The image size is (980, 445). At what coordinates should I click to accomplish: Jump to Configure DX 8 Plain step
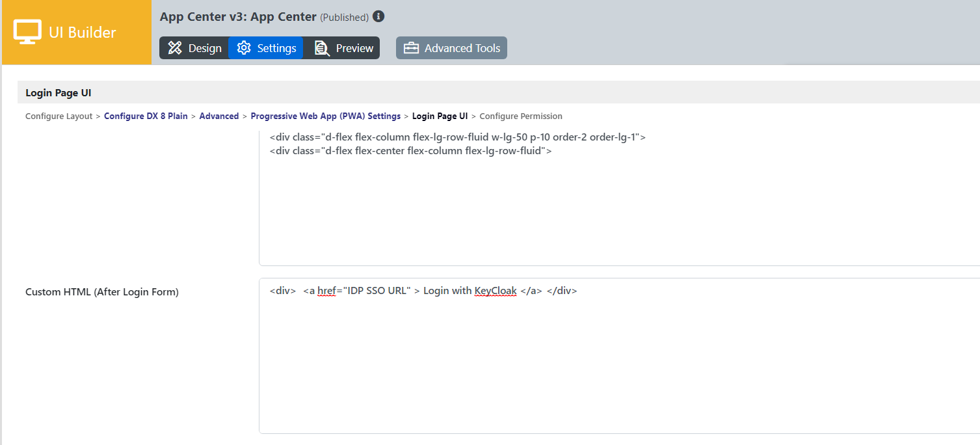pyautogui.click(x=146, y=116)
